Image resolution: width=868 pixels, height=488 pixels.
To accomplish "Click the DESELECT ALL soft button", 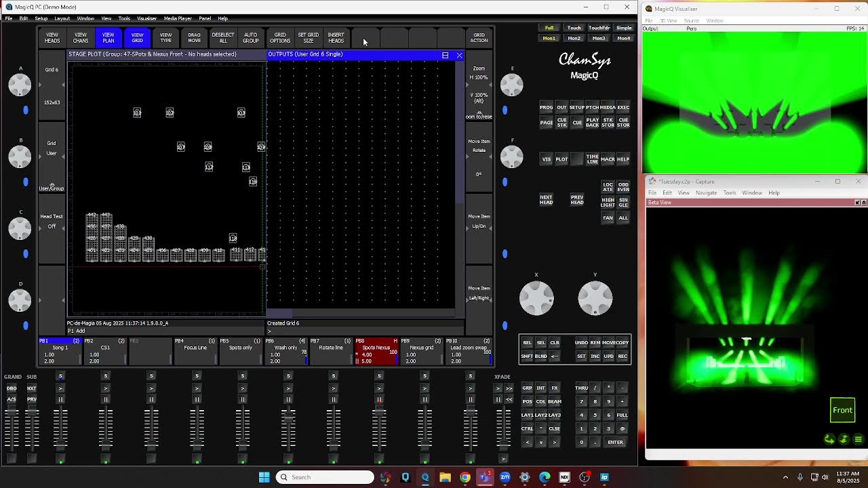I will point(223,37).
